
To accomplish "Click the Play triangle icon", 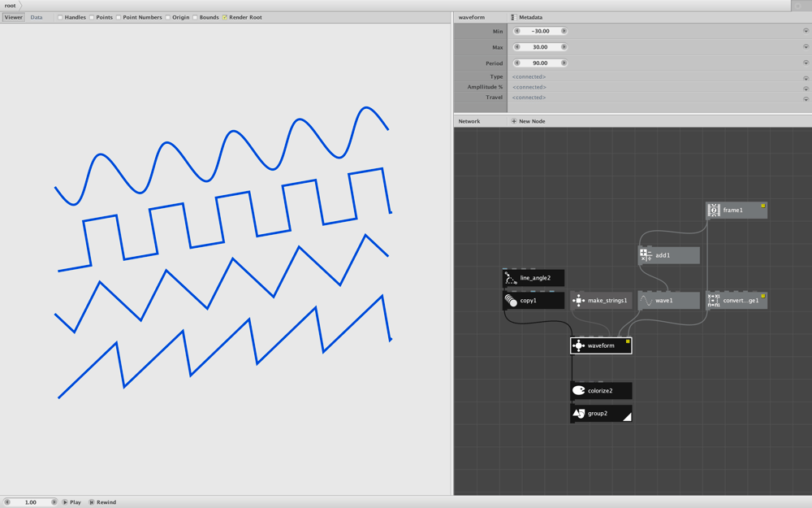I will [65, 502].
